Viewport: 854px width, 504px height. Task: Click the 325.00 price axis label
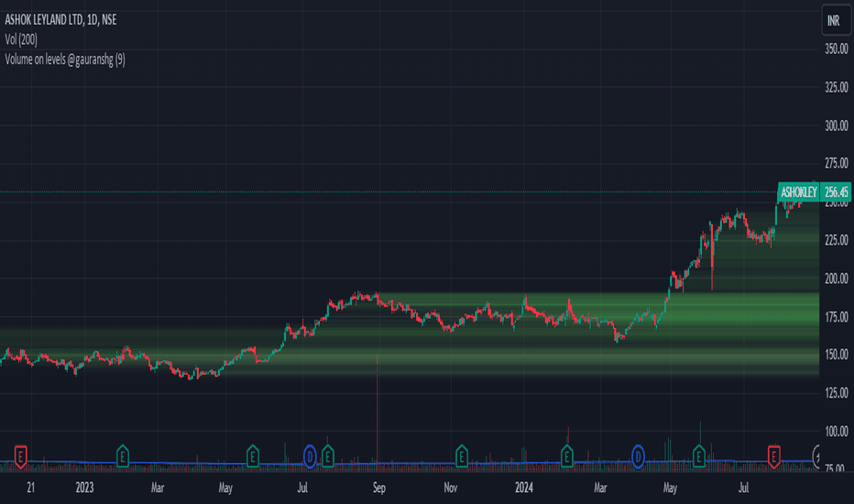click(x=836, y=87)
